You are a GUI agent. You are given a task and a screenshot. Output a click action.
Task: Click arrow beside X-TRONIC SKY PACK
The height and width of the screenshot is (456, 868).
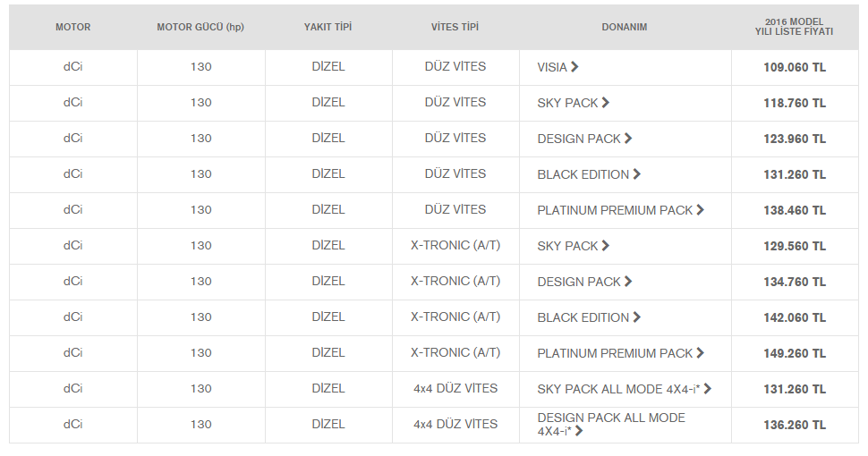coord(606,245)
